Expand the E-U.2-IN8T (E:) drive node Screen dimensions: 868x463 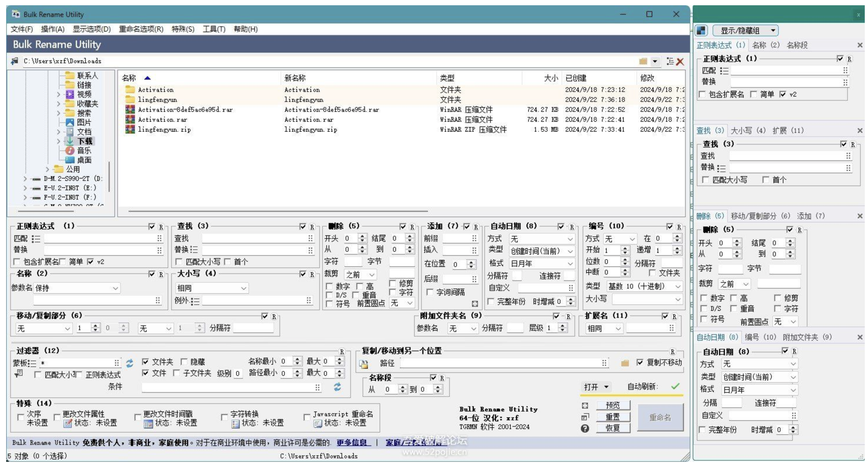coord(25,188)
